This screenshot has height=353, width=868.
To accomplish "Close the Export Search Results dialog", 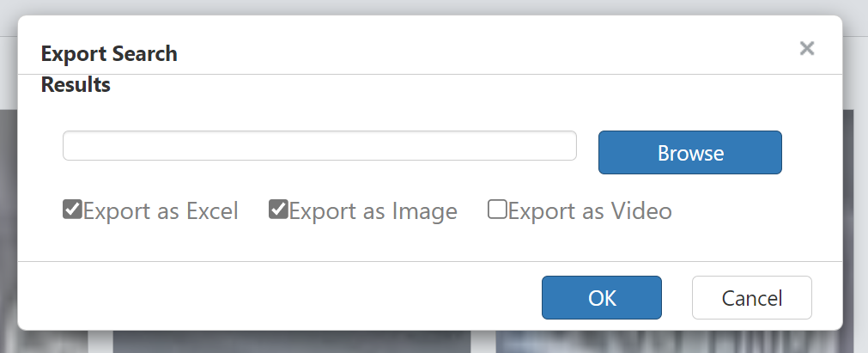I will pyautogui.click(x=806, y=48).
